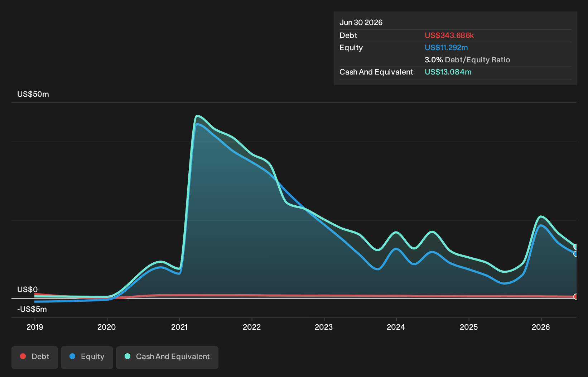Screen dimensions: 588x377
Task: Click the US$343.686k debt value
Action: [x=449, y=35]
